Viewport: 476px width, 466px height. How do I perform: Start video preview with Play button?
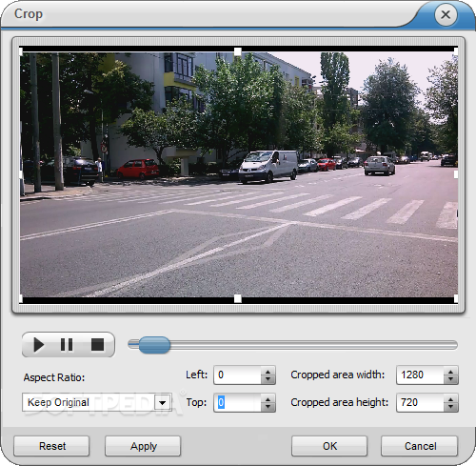[38, 345]
